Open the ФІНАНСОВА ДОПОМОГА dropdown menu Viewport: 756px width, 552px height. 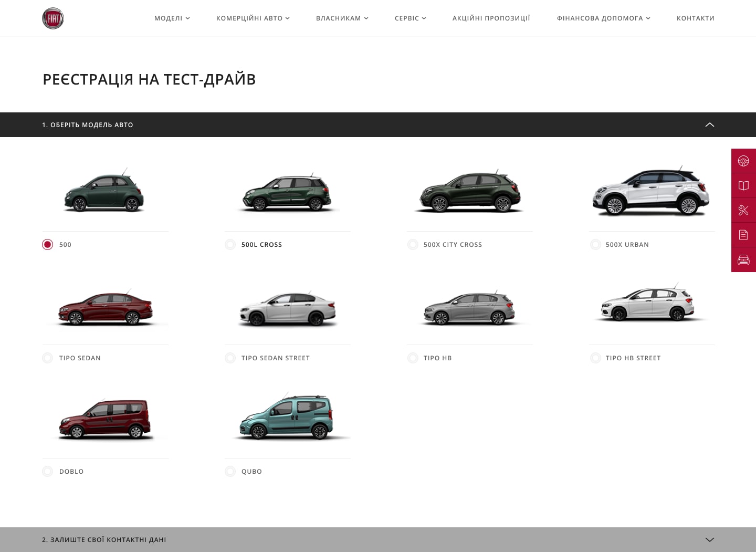point(604,18)
